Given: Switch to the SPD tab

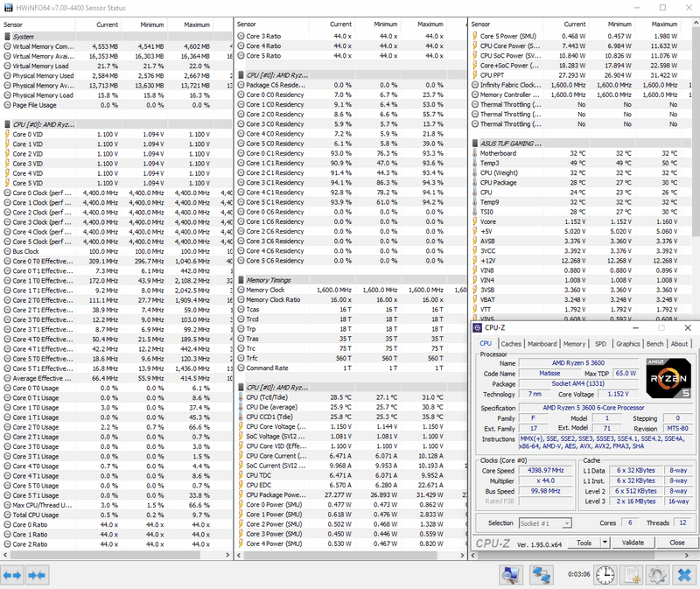Looking at the screenshot, I should click(600, 344).
